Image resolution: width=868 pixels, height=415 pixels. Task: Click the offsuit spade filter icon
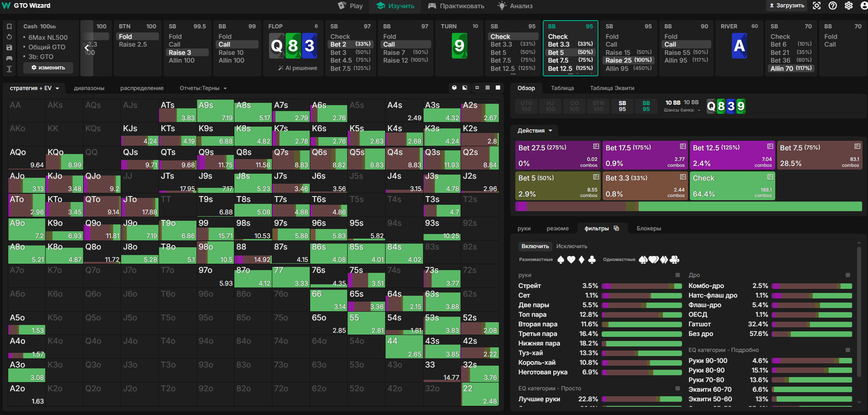pyautogui.click(x=561, y=260)
